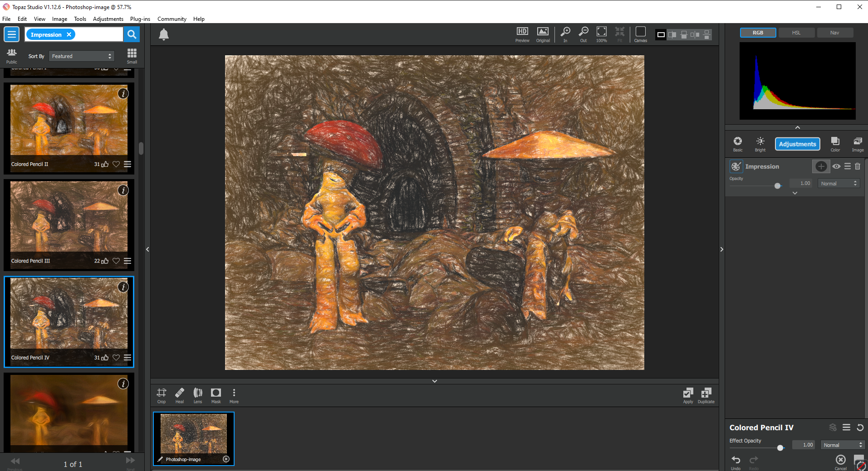Screen dimensions: 868x471
Task: Select top-and-bottom stacked comparison view
Action: click(707, 34)
